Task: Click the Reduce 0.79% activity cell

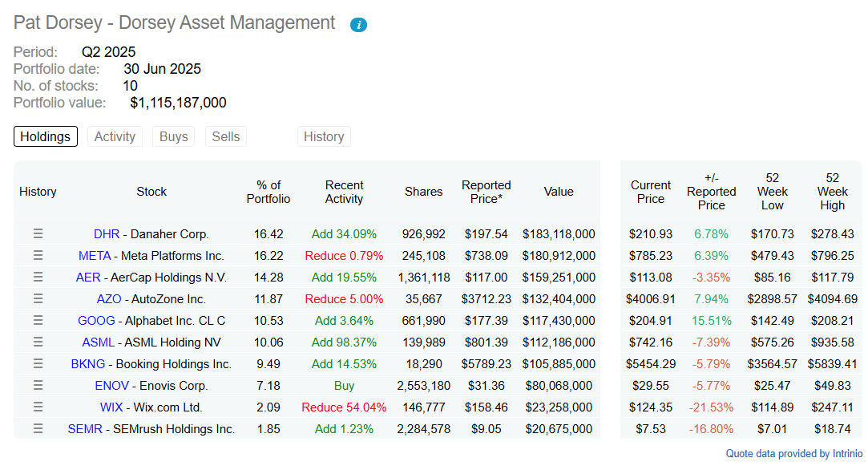Action: click(x=344, y=255)
